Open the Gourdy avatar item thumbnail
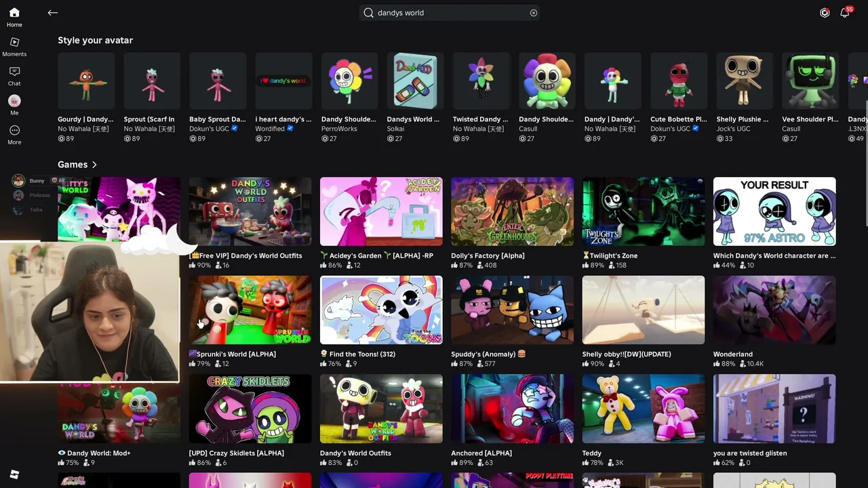Screen dimensions: 868x488 click(86, 81)
